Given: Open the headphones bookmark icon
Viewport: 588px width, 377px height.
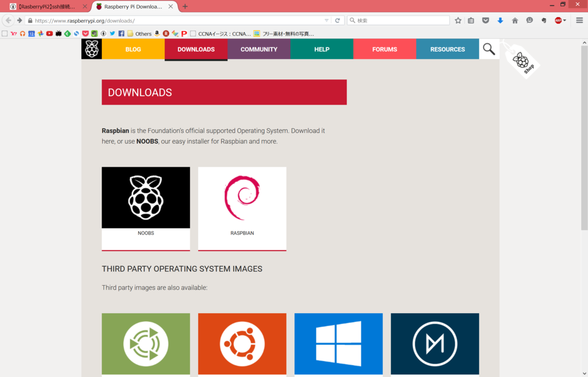Looking at the screenshot, I should click(x=22, y=33).
